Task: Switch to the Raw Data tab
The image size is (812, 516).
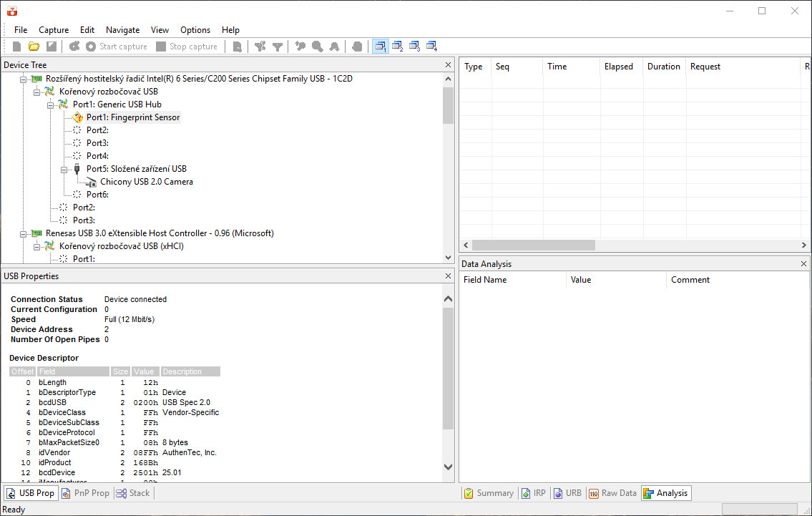Action: click(x=612, y=493)
